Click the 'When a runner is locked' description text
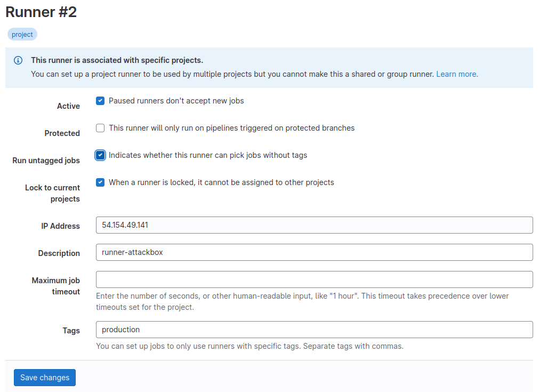Screen dimensions: 539x392 [x=221, y=182]
